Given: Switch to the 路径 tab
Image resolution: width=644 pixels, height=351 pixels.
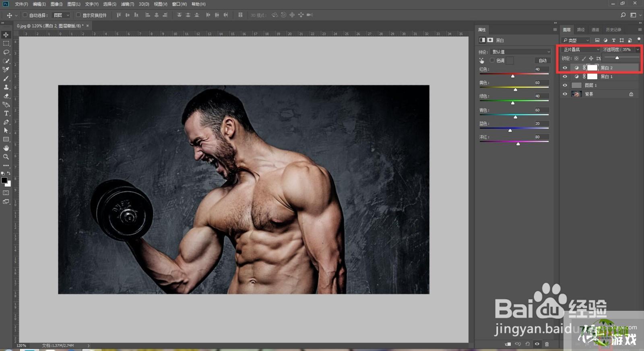Looking at the screenshot, I should click(x=581, y=29).
